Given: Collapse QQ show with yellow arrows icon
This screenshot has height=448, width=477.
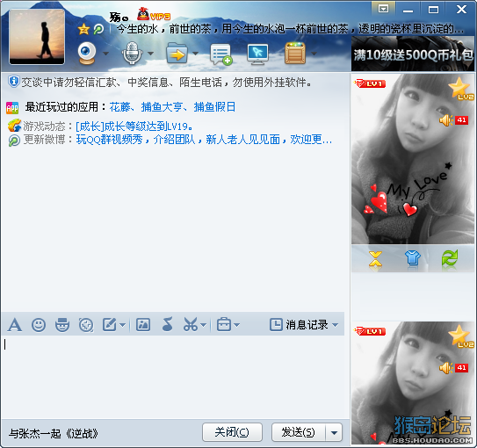Looking at the screenshot, I should tap(375, 259).
